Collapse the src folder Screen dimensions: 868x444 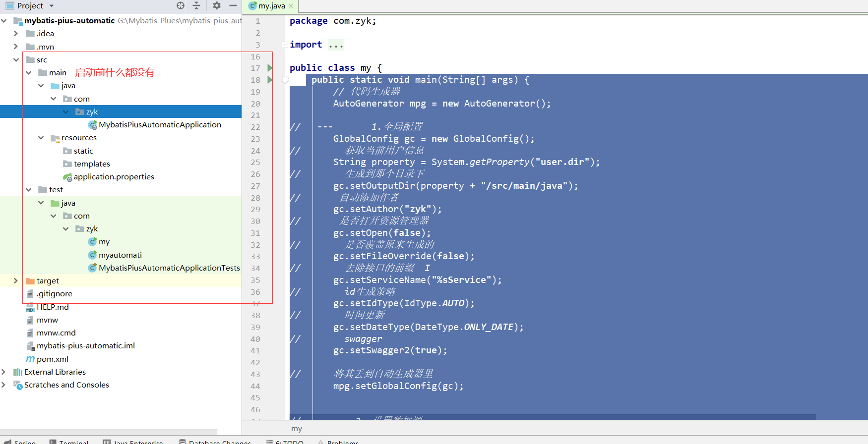[x=16, y=59]
